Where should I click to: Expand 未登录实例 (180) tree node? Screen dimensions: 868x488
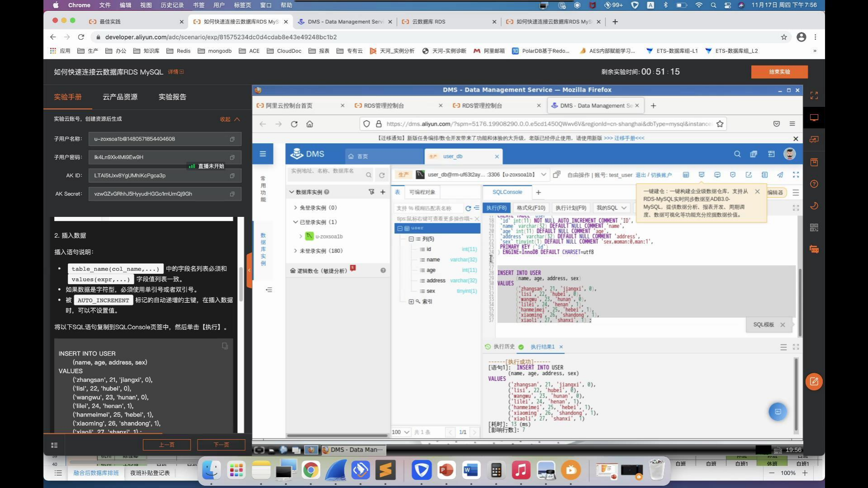pos(296,251)
